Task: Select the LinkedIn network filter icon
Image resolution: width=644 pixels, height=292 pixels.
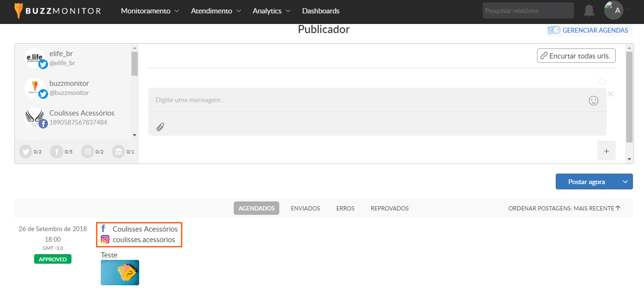Action: [x=118, y=152]
